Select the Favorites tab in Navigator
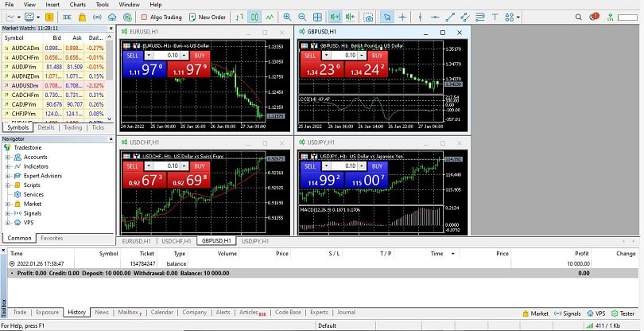This screenshot has height=331, width=644. pos(52,238)
